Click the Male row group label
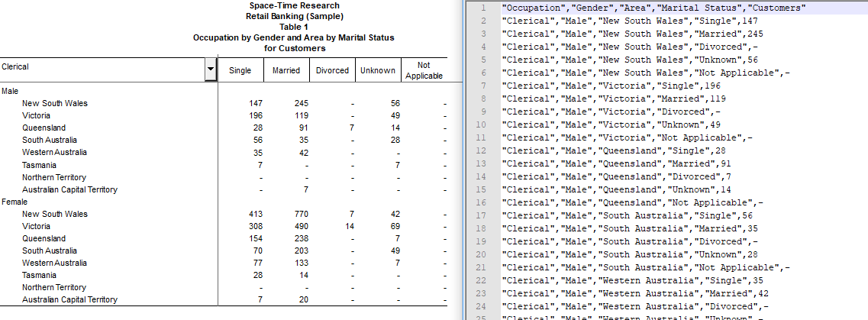Image resolution: width=868 pixels, height=320 pixels. coord(11,91)
